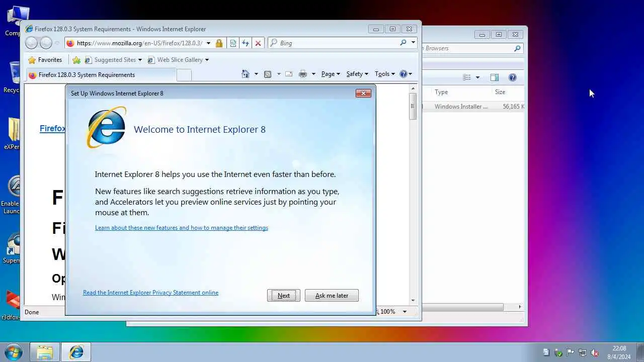This screenshot has width=644, height=362.
Task: Go back with IE back arrow
Action: click(32, 43)
